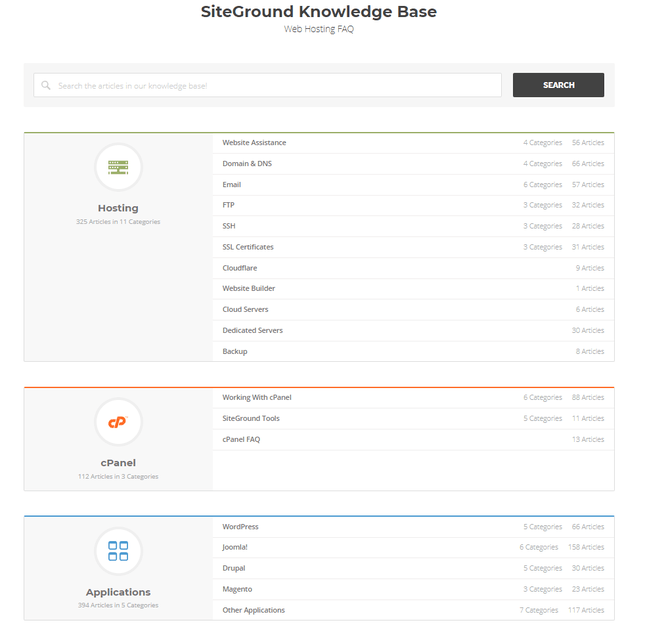
Task: Click the knowledge base search field
Action: pyautogui.click(x=267, y=85)
